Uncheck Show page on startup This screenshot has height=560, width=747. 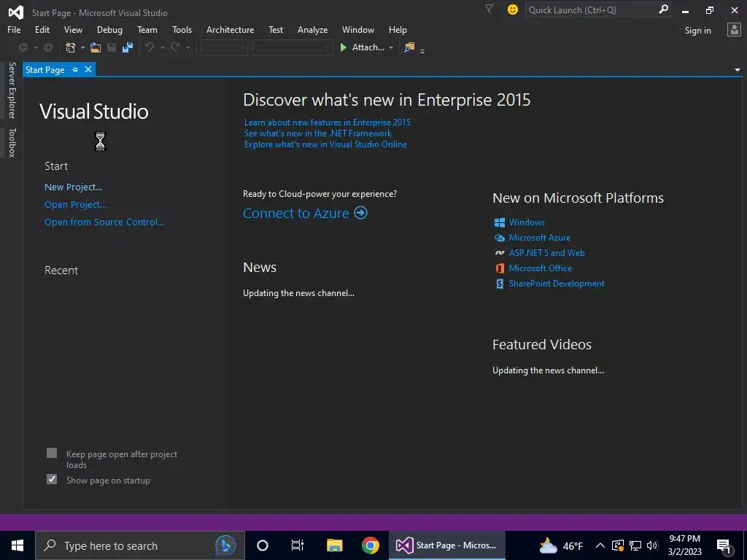[52, 480]
